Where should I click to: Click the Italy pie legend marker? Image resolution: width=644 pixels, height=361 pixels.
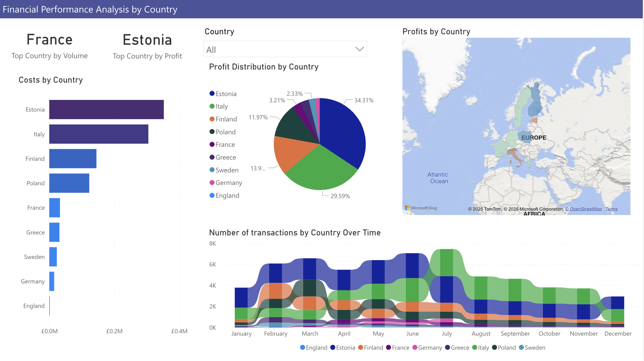212,107
